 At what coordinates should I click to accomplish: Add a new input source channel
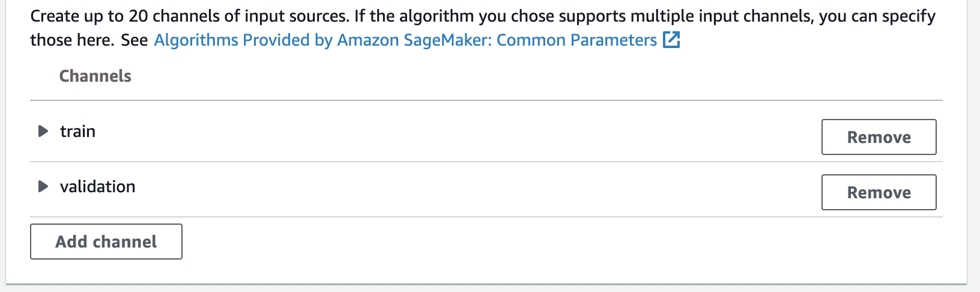tap(106, 242)
